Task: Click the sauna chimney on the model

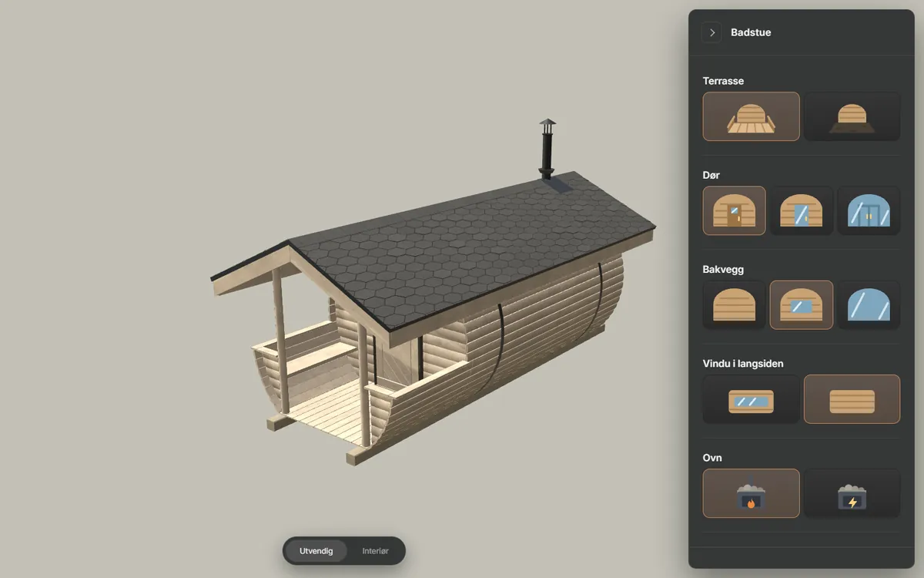Action: pos(547,149)
